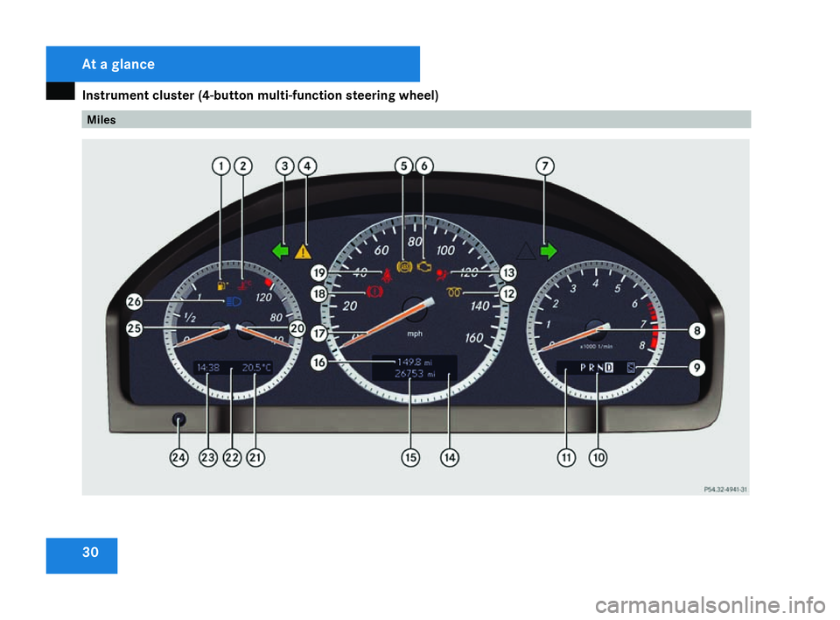Click the mph unit label
840x620 pixels.
point(415,334)
